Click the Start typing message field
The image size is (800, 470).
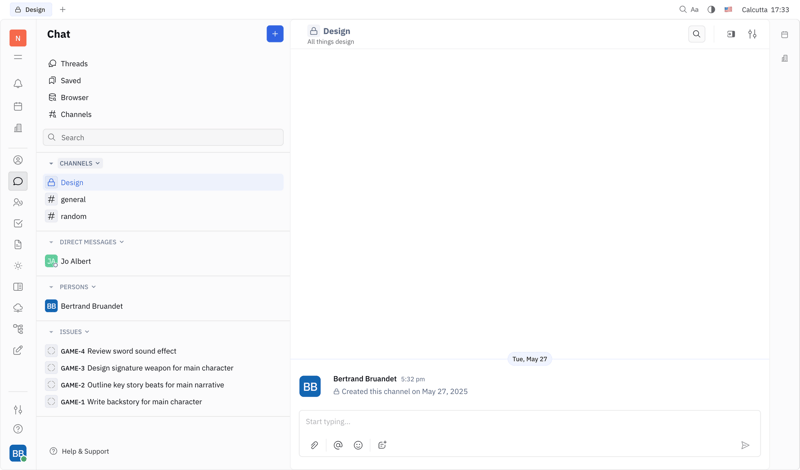click(530, 422)
